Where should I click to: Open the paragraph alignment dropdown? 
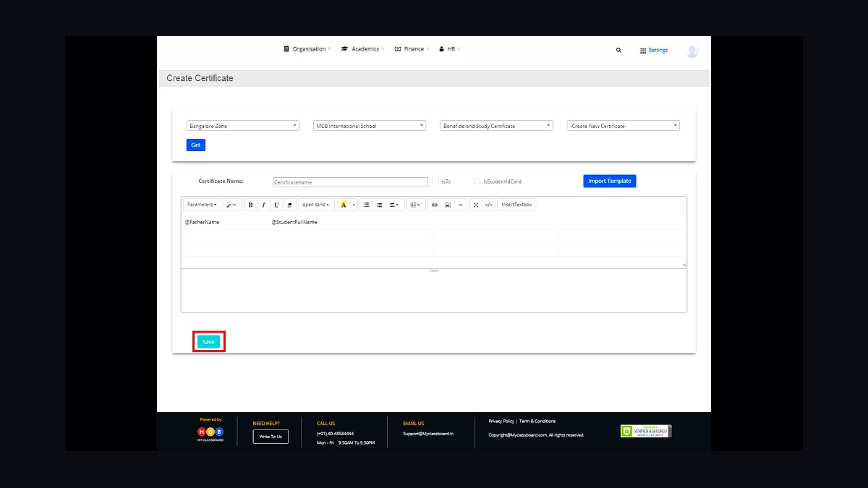point(395,205)
